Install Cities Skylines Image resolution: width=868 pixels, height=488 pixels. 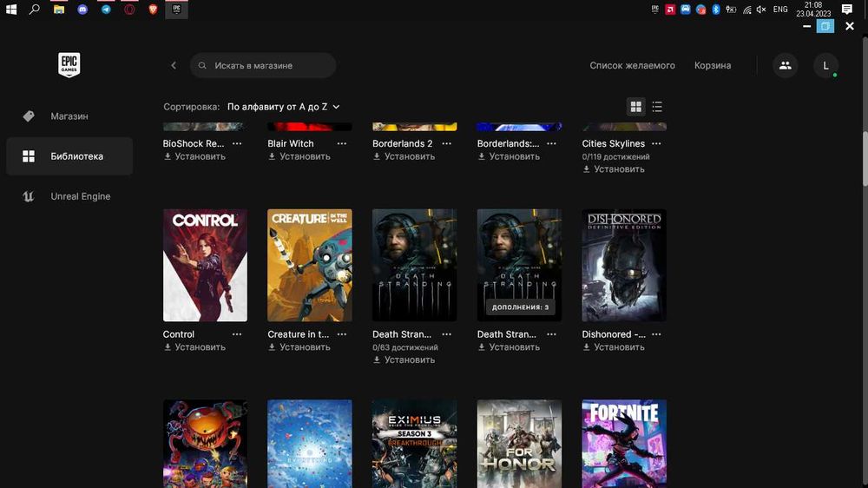tap(614, 169)
